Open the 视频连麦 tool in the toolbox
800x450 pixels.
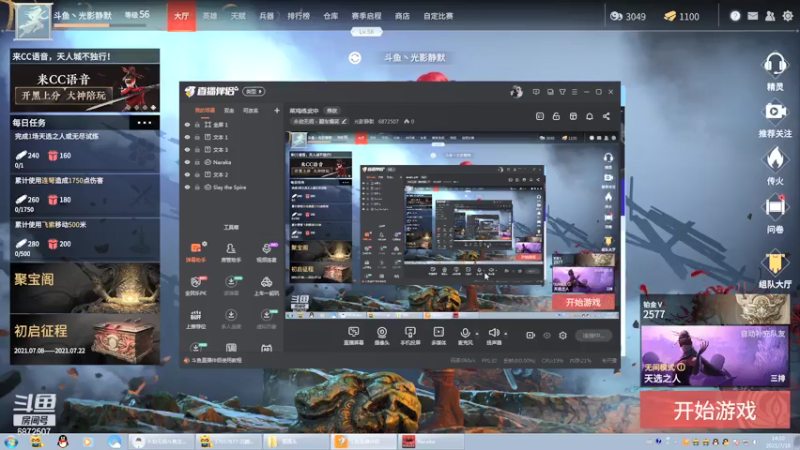pyautogui.click(x=266, y=252)
